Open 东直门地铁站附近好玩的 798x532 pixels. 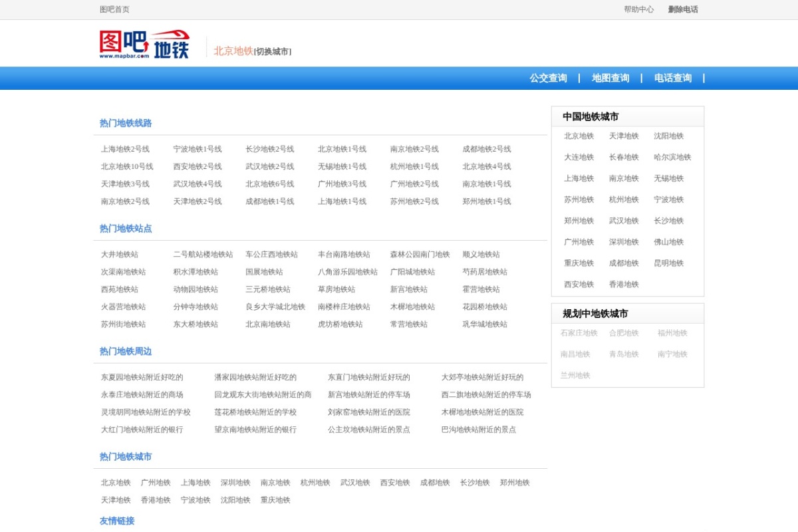[x=368, y=377]
